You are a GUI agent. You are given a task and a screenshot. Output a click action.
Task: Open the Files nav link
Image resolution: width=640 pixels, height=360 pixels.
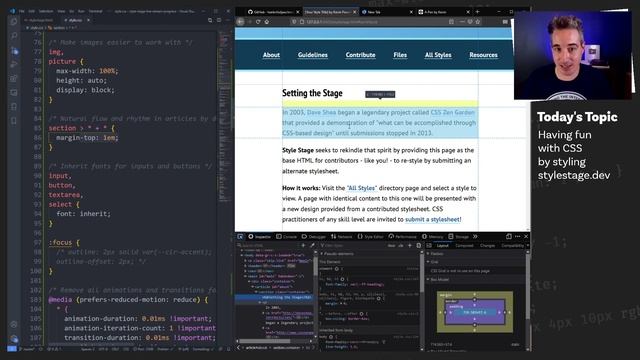point(400,55)
